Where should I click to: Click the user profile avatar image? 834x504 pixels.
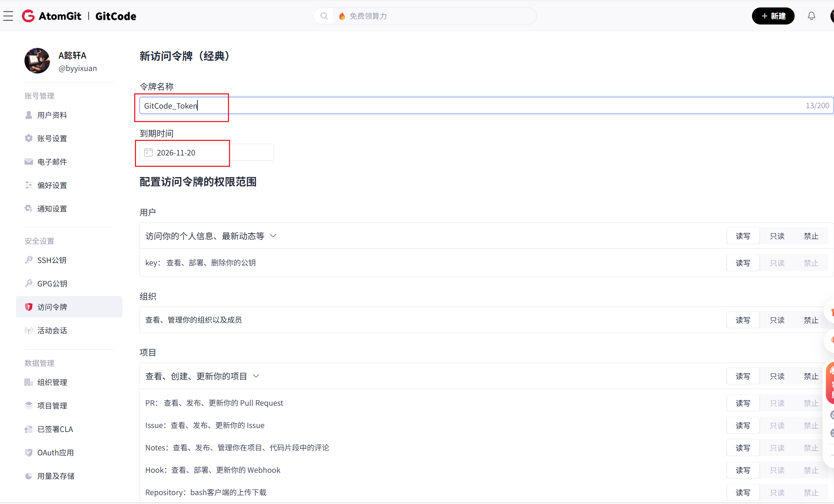point(37,61)
